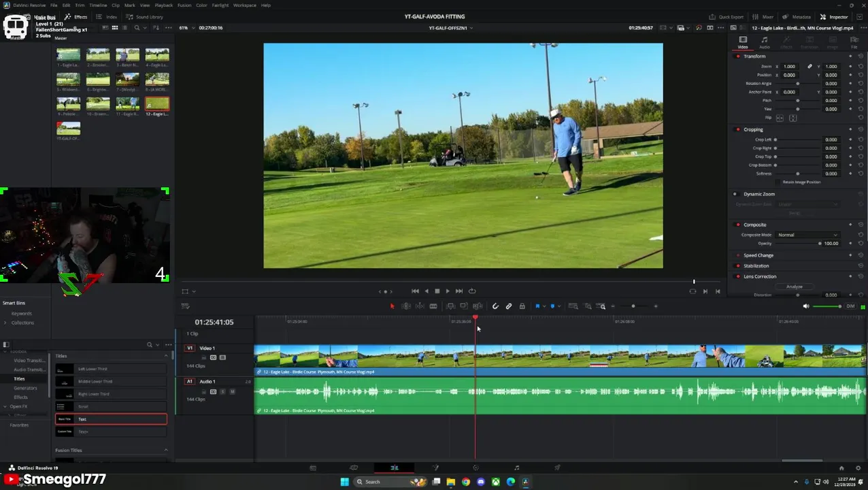This screenshot has width=868, height=490.
Task: Select the timeline selection arrow tool
Action: pos(392,306)
